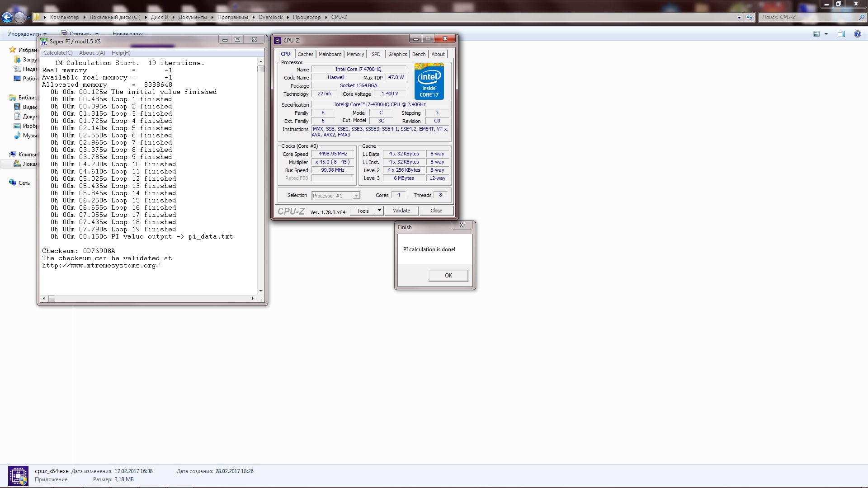Image resolution: width=868 pixels, height=488 pixels.
Task: Switch to the Graphics tab in CPU-Z
Action: 398,54
